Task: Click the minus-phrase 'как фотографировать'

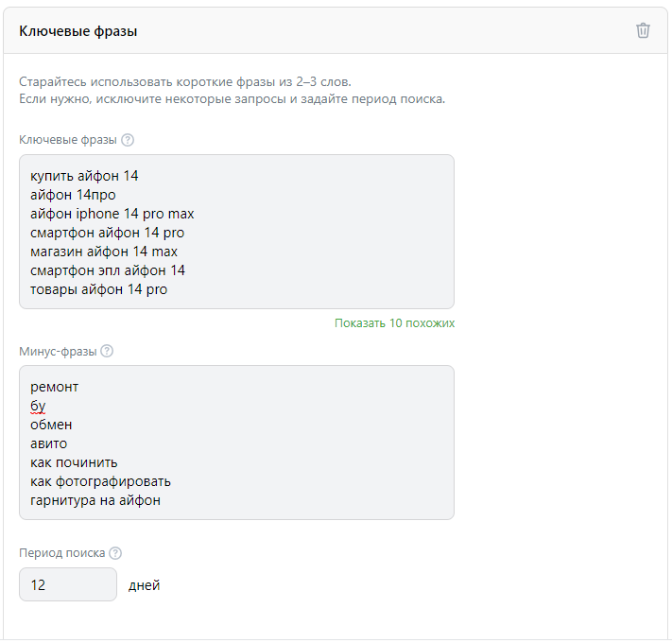Action: click(100, 481)
